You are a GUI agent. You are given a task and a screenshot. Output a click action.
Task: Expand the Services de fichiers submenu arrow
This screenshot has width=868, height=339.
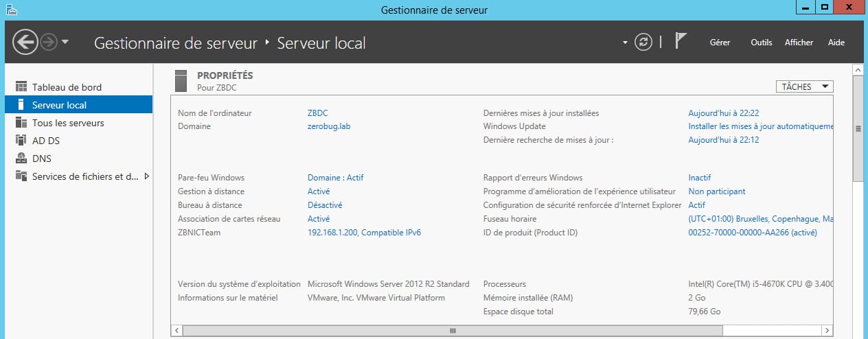pyautogui.click(x=146, y=176)
